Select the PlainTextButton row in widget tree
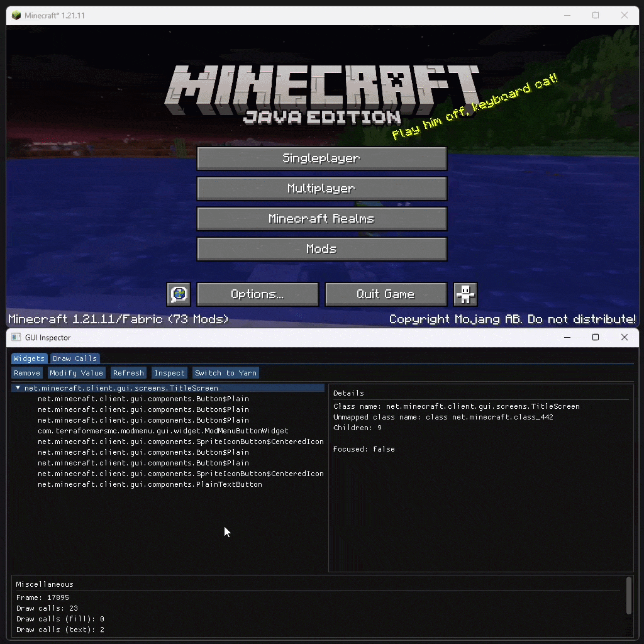 coord(150,484)
